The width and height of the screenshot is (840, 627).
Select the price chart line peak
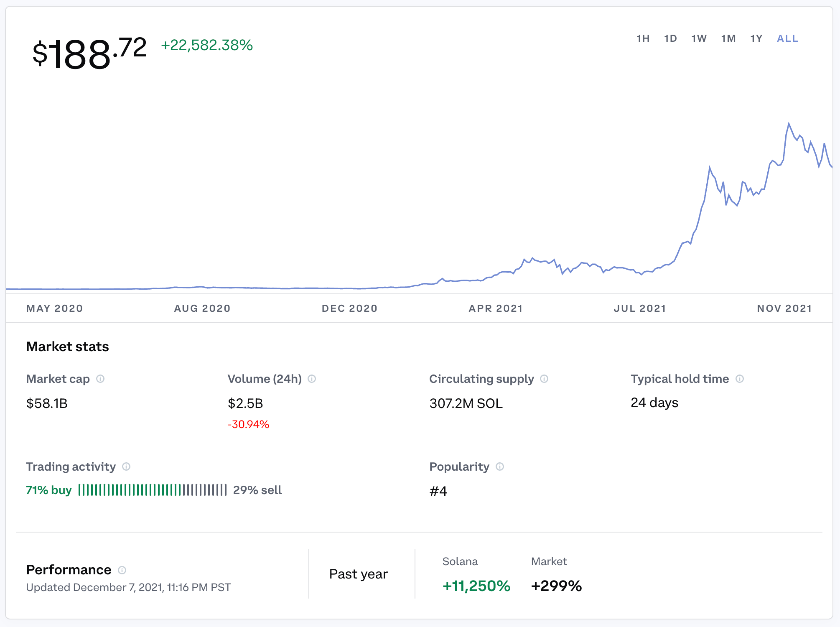(789, 123)
